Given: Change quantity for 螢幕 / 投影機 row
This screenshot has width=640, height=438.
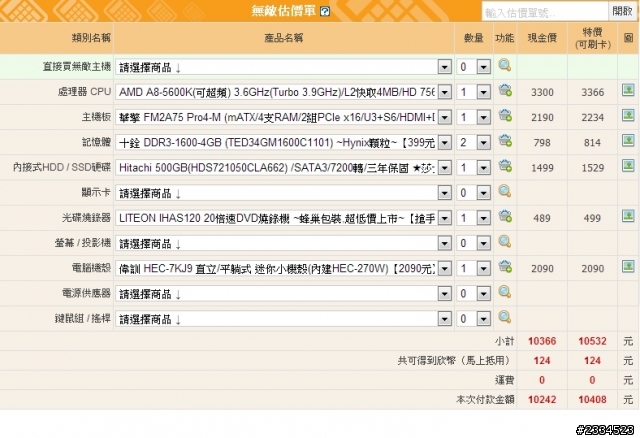Looking at the screenshot, I should click(473, 244).
